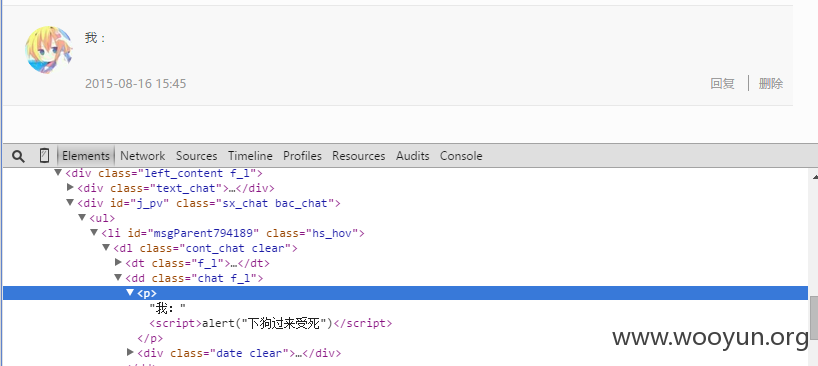
Task: Expand the date clear div node
Action: click(x=130, y=352)
